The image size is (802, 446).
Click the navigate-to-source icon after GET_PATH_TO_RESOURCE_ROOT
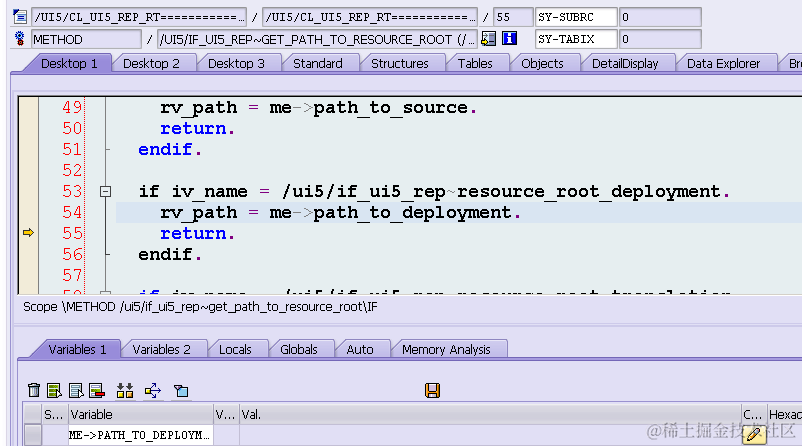tap(488, 38)
